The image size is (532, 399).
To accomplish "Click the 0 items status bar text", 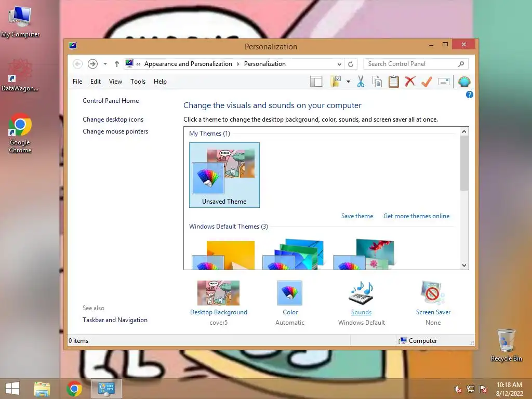I will coord(78,341).
